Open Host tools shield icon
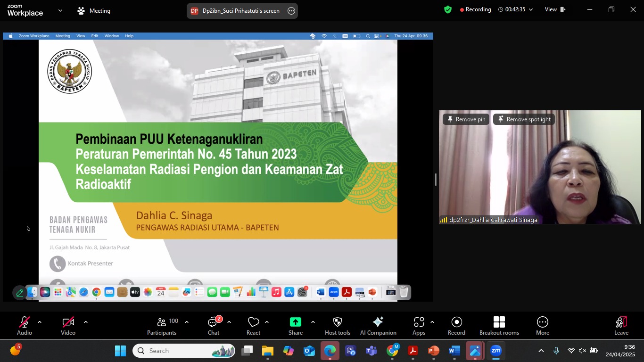Image resolution: width=644 pixels, height=362 pixels. point(338,322)
